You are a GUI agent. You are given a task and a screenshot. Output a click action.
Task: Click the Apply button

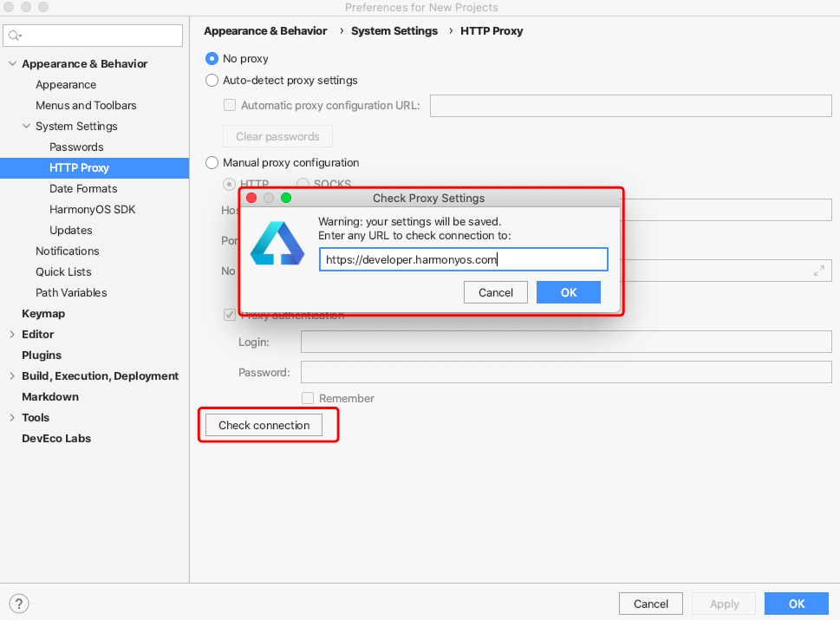click(725, 604)
